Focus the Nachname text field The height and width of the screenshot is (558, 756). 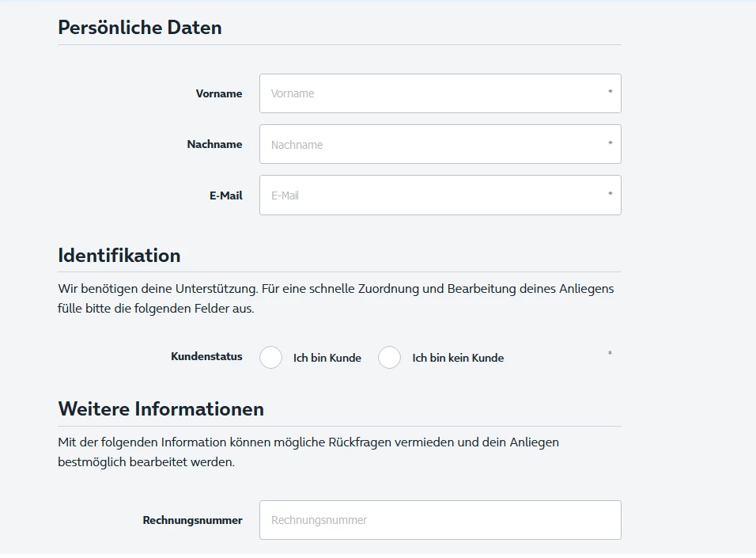click(440, 144)
